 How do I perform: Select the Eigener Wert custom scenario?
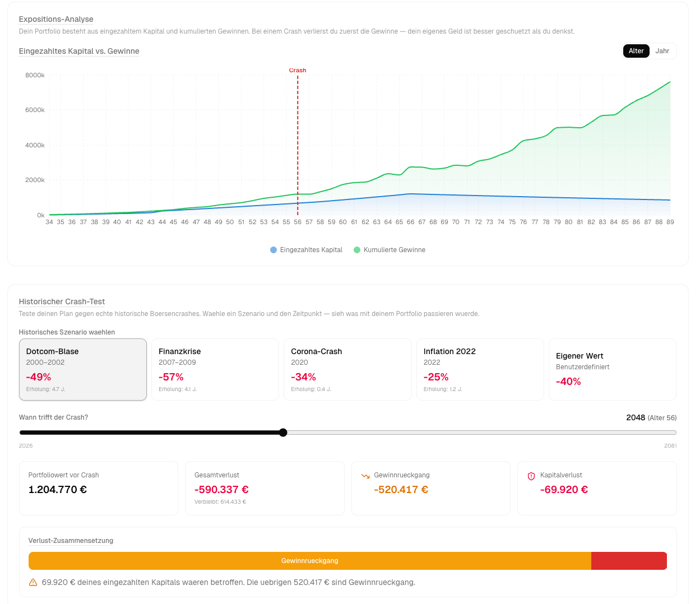(x=612, y=369)
